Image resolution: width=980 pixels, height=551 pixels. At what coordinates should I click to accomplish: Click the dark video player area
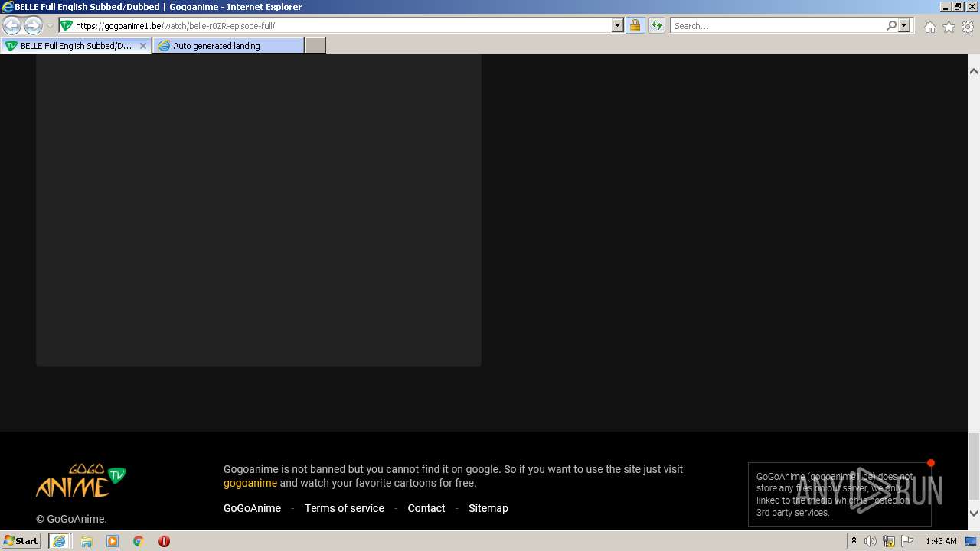tap(259, 210)
